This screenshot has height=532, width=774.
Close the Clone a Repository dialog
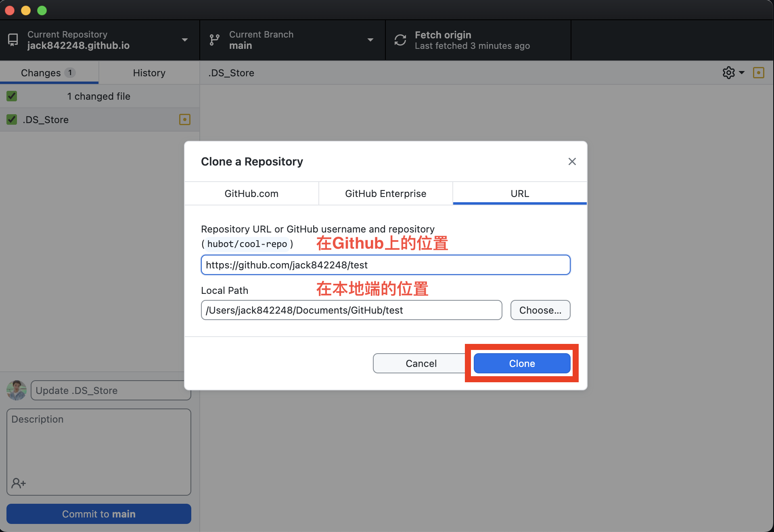coord(572,161)
